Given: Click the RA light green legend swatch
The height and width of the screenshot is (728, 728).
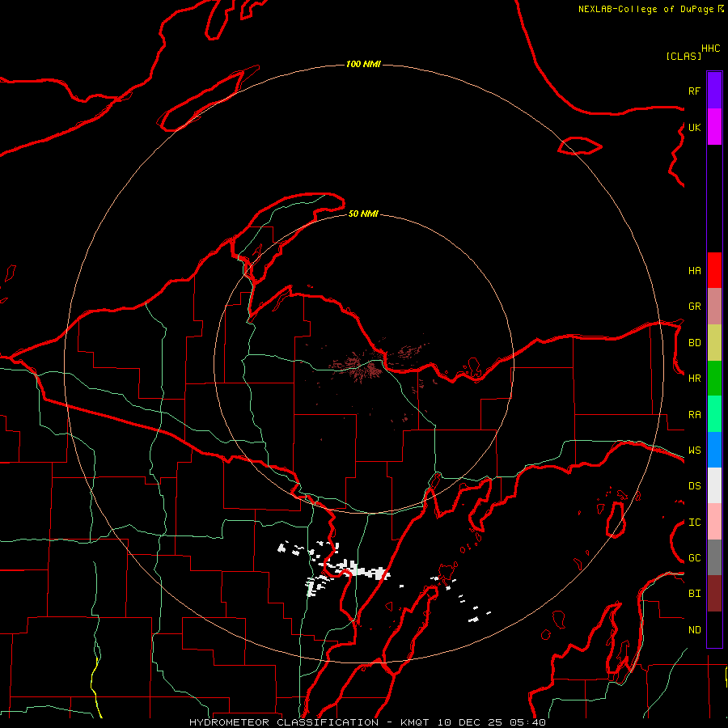Looking at the screenshot, I should pos(714,414).
